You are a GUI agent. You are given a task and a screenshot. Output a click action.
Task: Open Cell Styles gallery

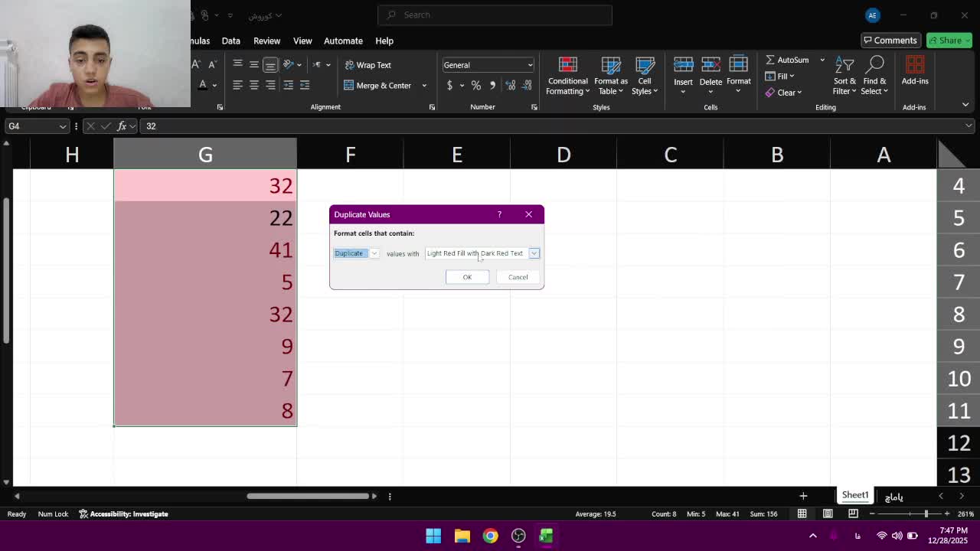pyautogui.click(x=645, y=77)
